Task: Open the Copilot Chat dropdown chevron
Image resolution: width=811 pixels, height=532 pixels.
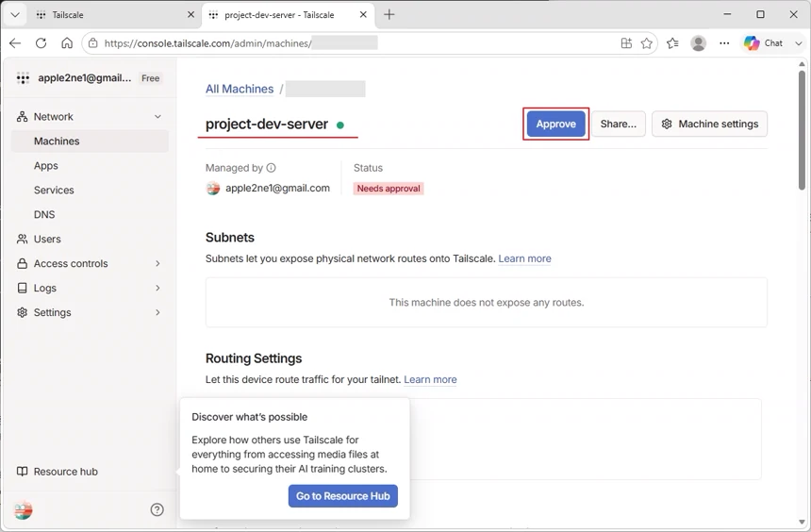Action: [x=798, y=43]
